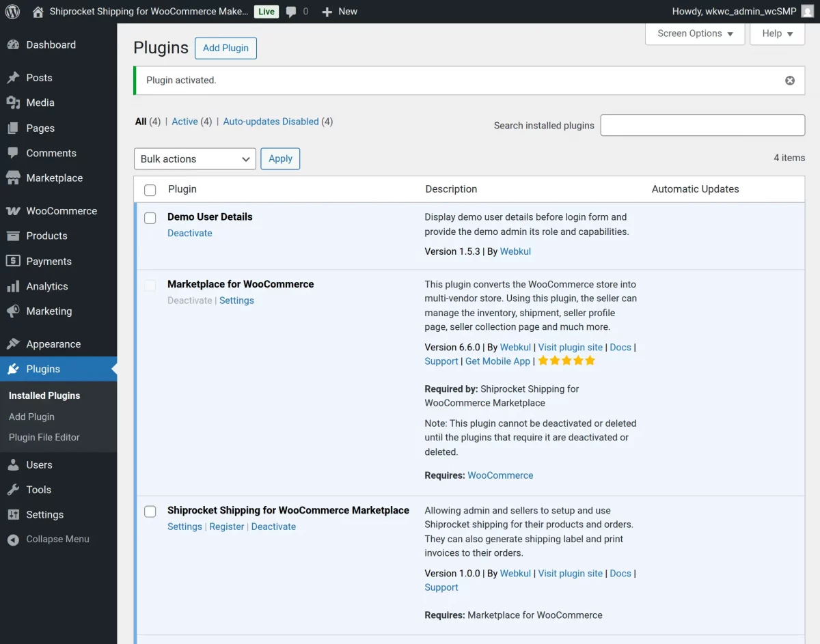Screen dimensions: 820x644
Task: Click the five-star rating icons
Action: click(566, 361)
